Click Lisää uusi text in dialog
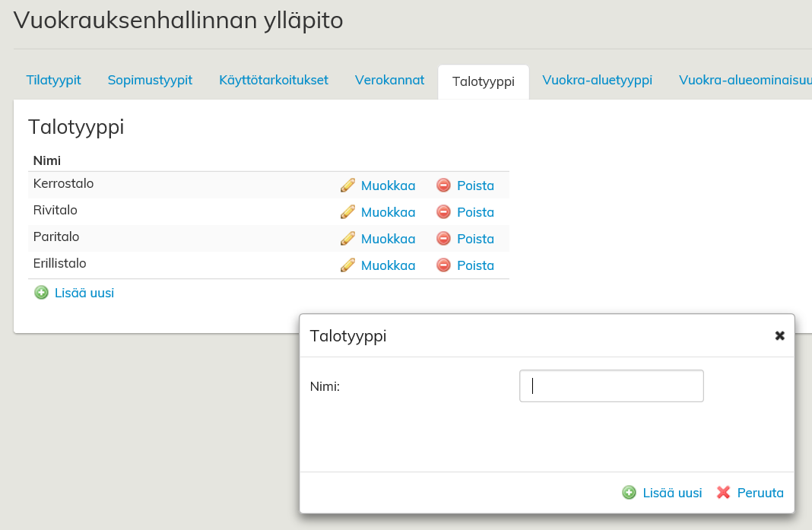The height and width of the screenshot is (530, 812). 672,493
